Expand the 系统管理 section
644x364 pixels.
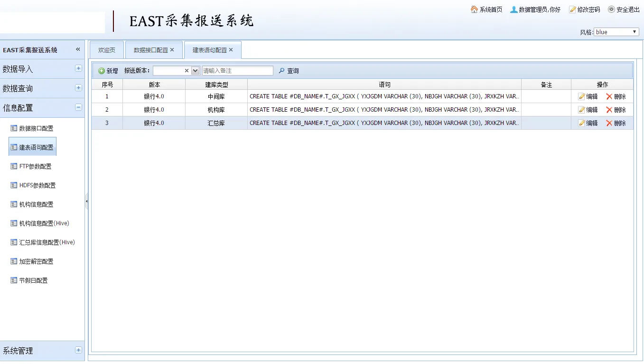tap(78, 350)
